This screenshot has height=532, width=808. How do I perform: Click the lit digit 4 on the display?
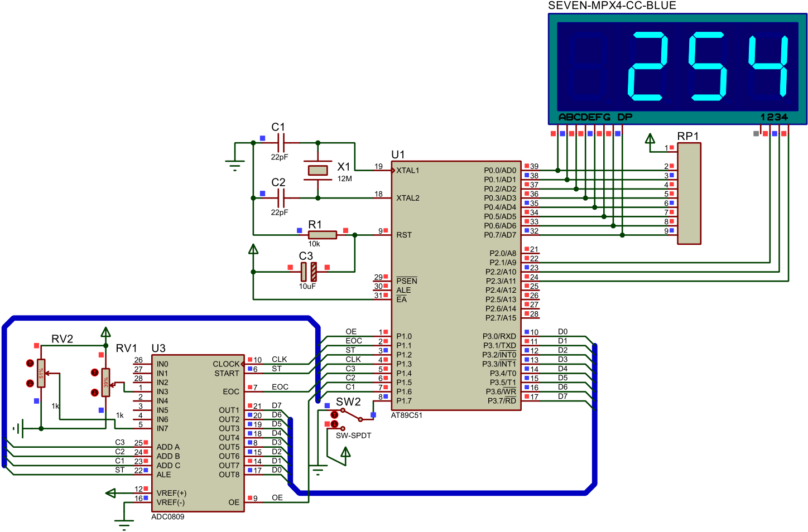(x=768, y=66)
